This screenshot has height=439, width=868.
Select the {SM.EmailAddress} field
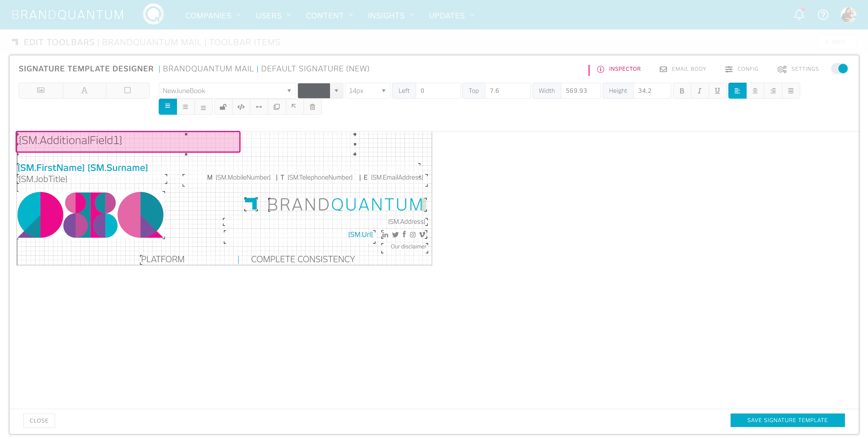coord(397,177)
